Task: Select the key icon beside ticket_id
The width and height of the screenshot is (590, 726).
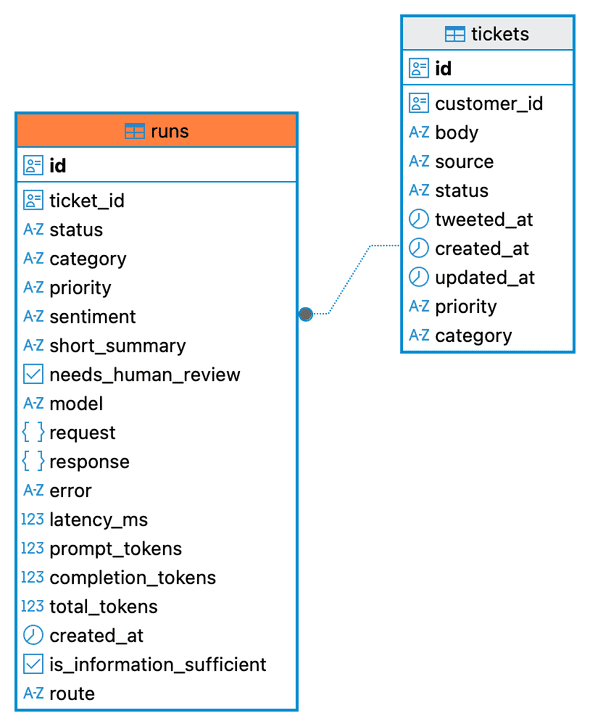Action: [33, 200]
